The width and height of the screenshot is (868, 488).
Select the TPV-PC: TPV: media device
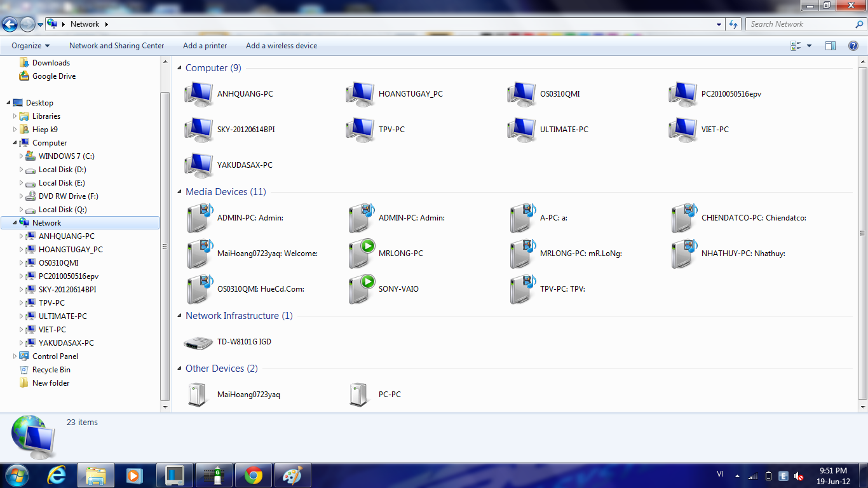click(x=522, y=289)
